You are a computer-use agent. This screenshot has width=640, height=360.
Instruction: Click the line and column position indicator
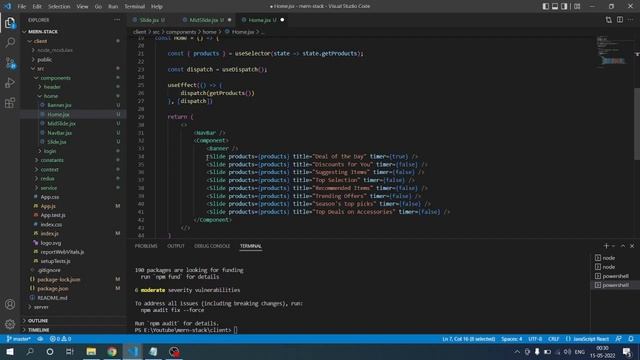point(469,339)
